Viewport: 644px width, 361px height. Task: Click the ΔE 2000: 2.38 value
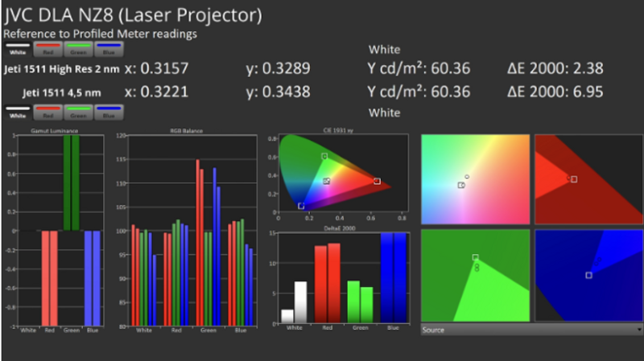click(555, 68)
